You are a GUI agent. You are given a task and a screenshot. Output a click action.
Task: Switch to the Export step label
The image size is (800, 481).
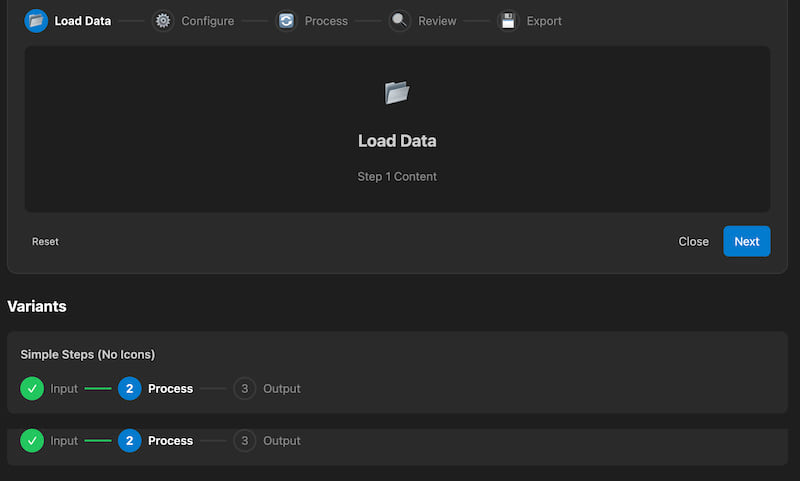[x=544, y=21]
